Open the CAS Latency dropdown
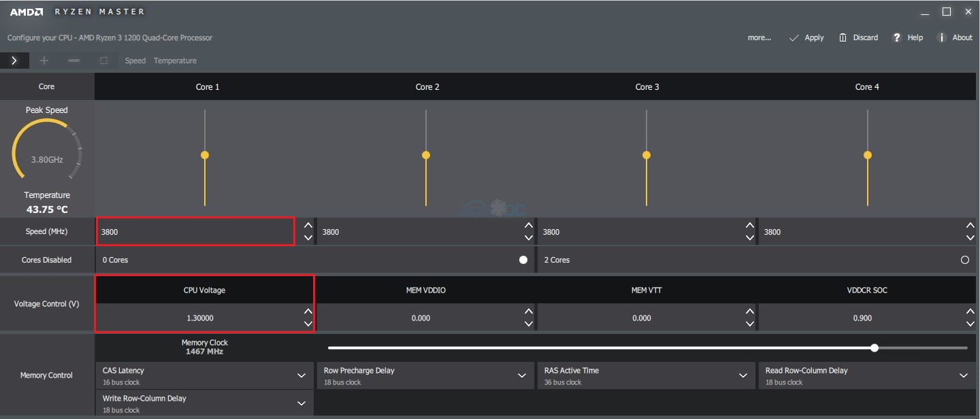This screenshot has height=419, width=980. click(x=203, y=375)
